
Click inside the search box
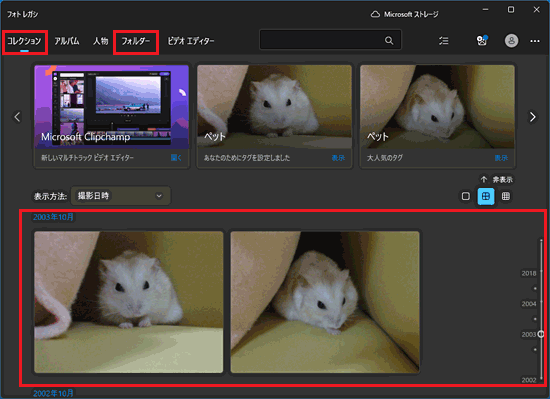point(330,40)
